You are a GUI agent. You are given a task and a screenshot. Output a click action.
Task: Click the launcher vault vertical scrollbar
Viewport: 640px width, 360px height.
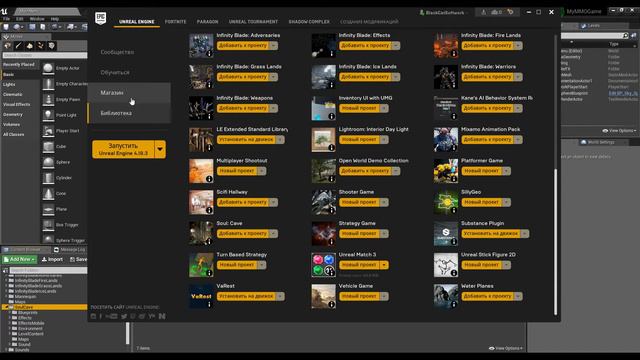tap(555, 241)
